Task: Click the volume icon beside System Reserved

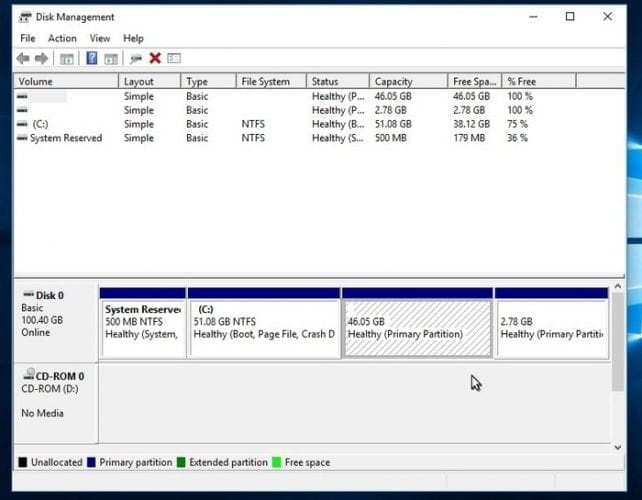Action: point(22,138)
